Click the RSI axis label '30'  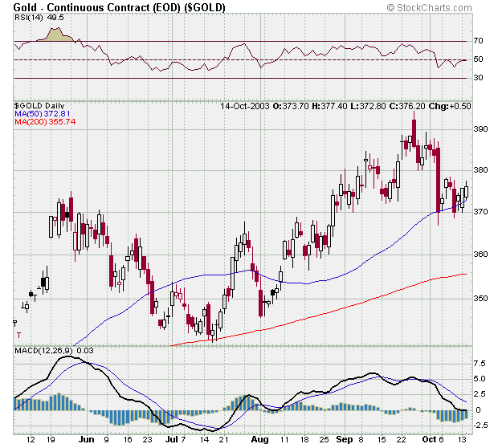click(478, 77)
